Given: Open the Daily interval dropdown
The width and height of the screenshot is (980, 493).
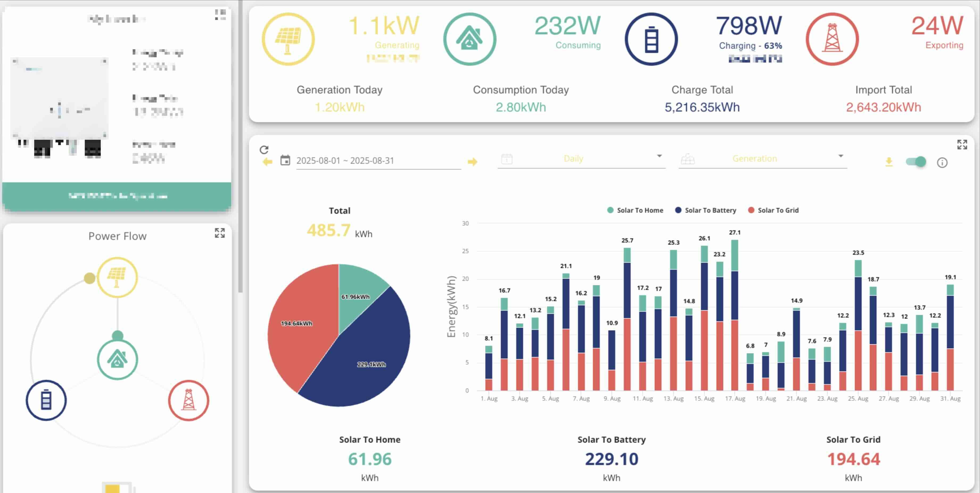Looking at the screenshot, I should point(581,159).
